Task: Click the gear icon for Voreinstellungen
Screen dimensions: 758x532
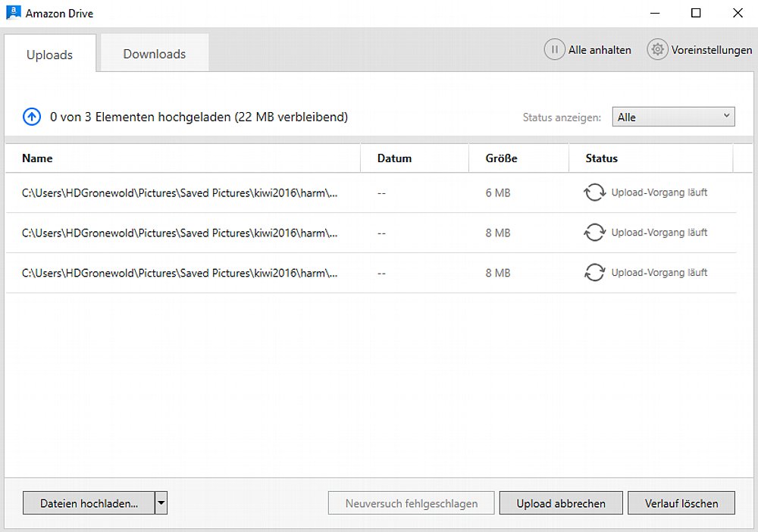Action: pos(657,49)
